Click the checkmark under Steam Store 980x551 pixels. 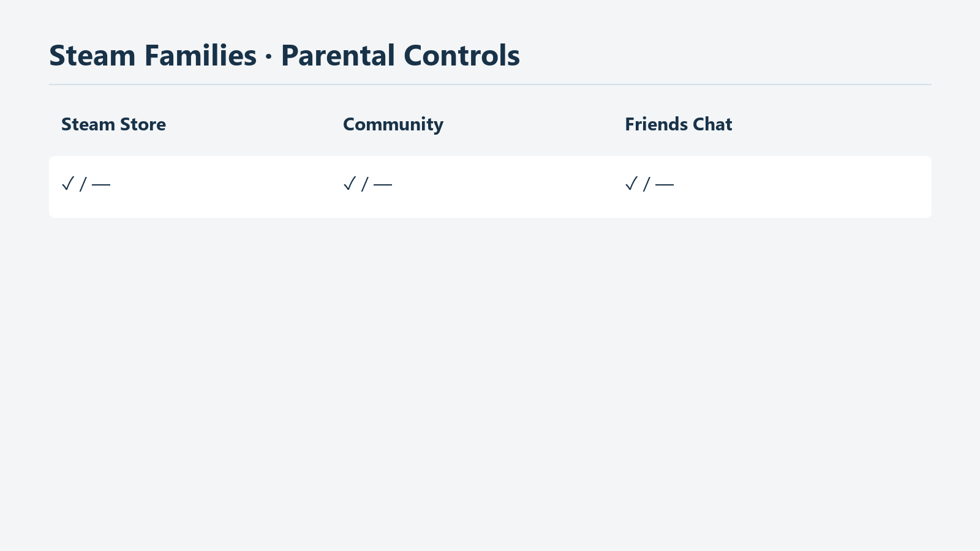click(67, 184)
